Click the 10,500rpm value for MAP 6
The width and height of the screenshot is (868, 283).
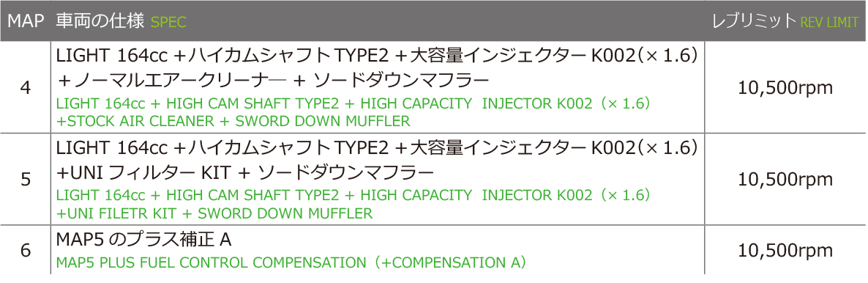click(x=785, y=250)
